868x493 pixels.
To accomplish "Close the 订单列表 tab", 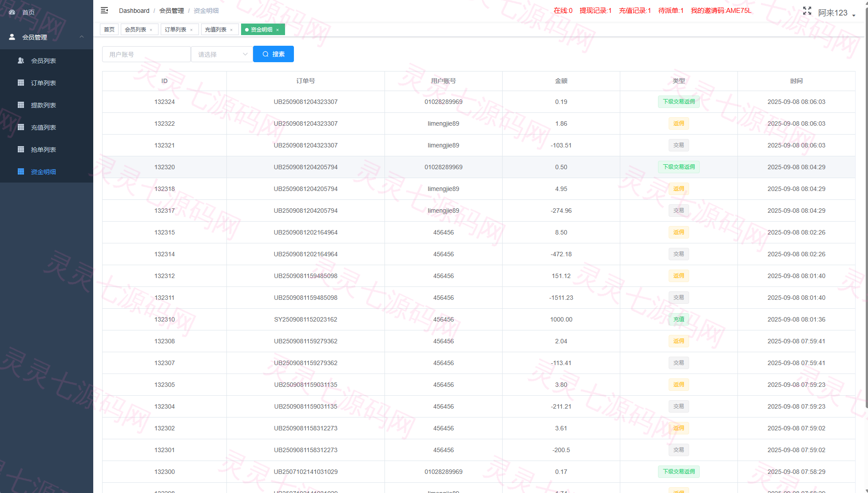I will click(191, 30).
